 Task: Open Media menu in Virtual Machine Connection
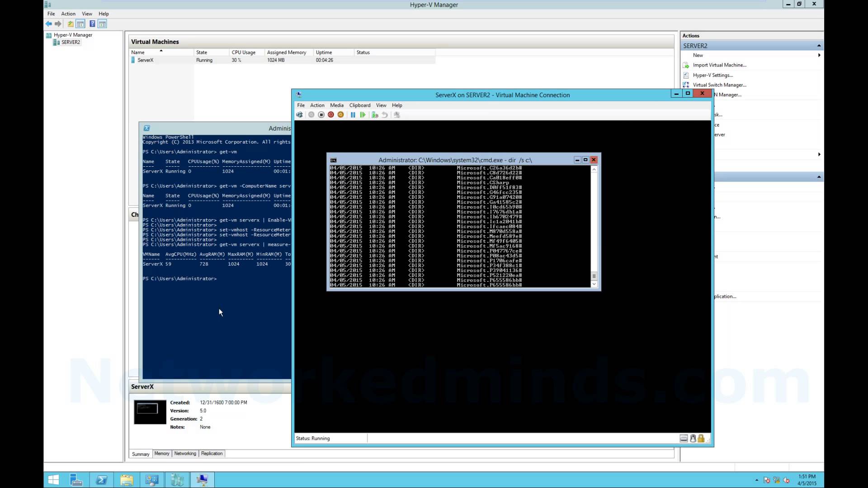337,105
